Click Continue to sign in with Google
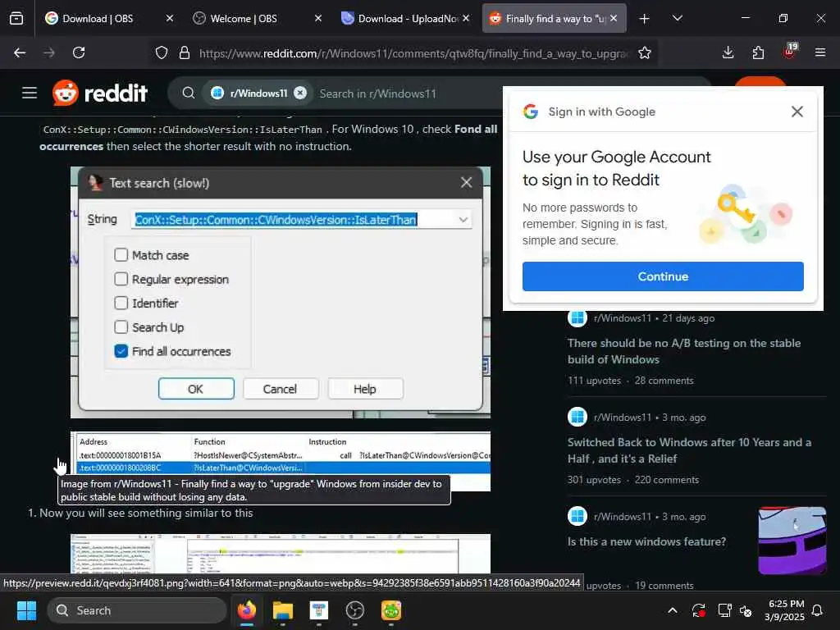The width and height of the screenshot is (840, 630). (663, 276)
